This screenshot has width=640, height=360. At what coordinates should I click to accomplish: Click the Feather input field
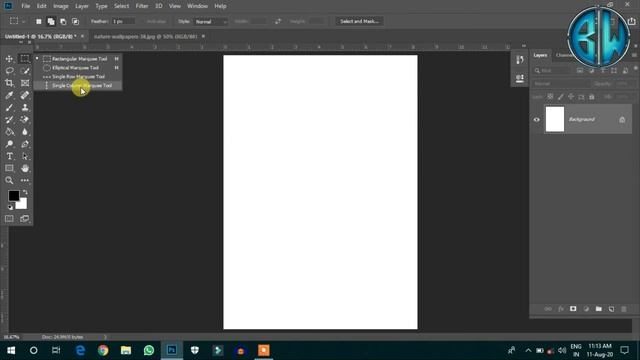click(x=123, y=21)
